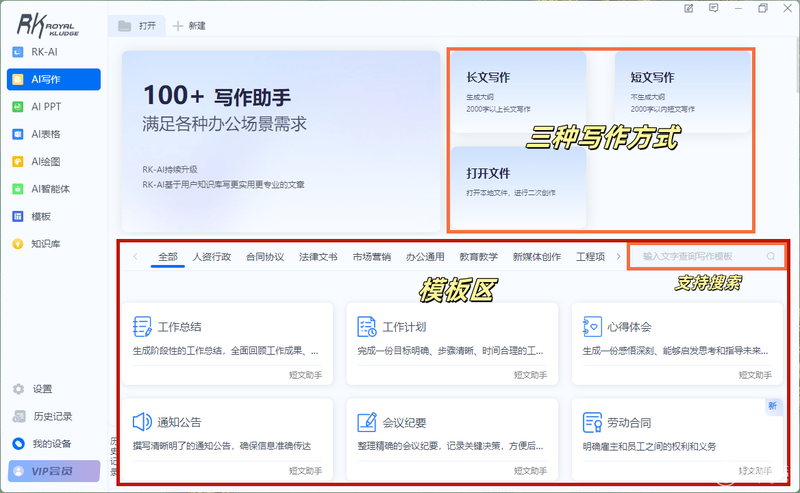800x493 pixels.
Task: Open 历史记录 history
Action: 53,416
